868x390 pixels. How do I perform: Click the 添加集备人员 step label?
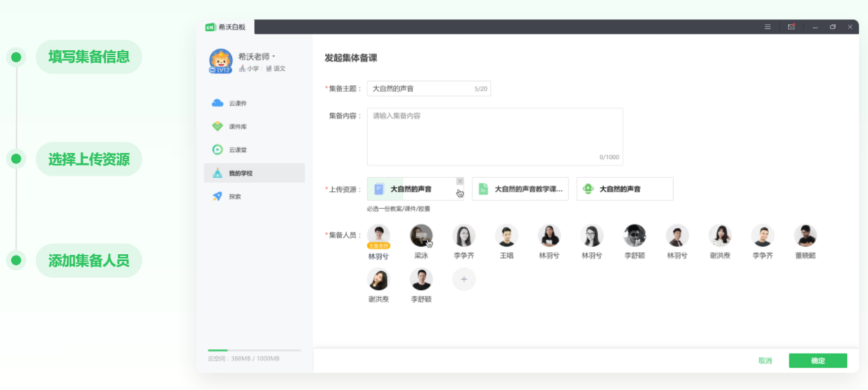click(x=89, y=261)
